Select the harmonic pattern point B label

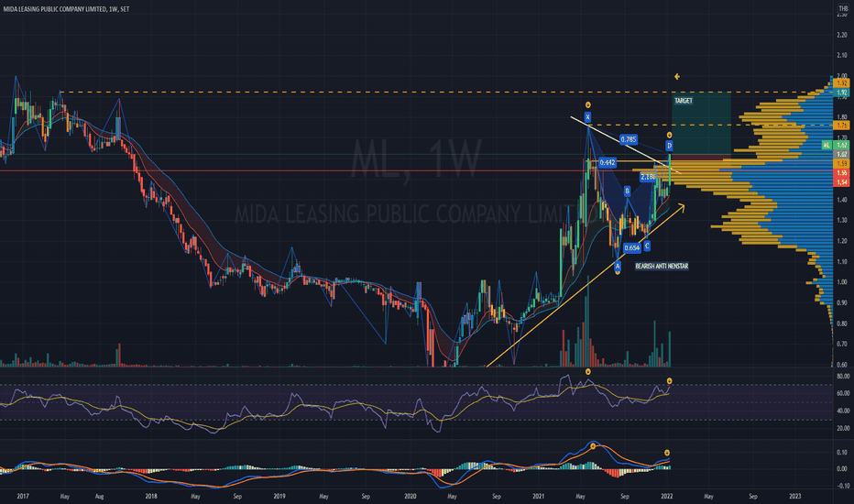point(627,191)
